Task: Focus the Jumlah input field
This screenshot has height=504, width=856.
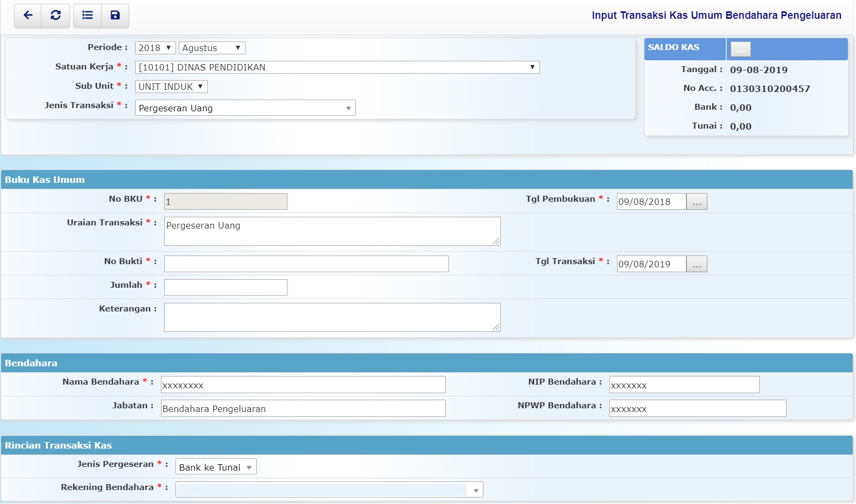Action: (226, 288)
